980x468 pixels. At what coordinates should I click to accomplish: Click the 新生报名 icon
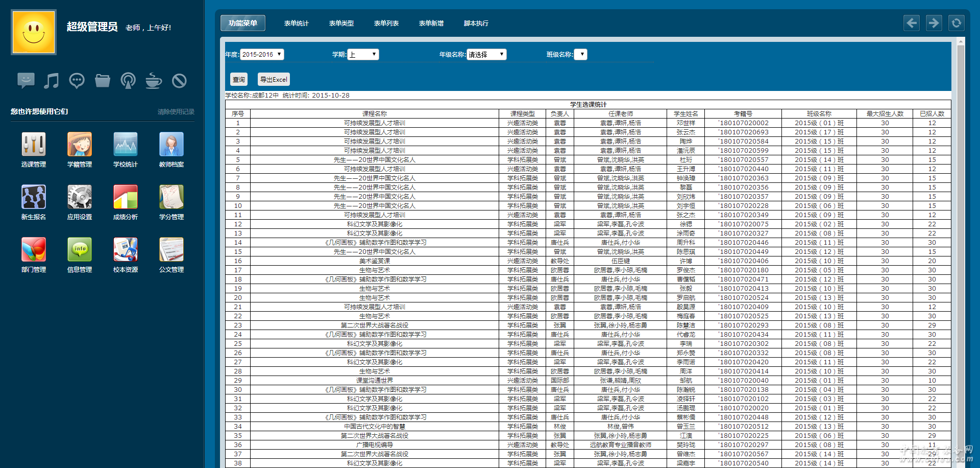coord(34,197)
